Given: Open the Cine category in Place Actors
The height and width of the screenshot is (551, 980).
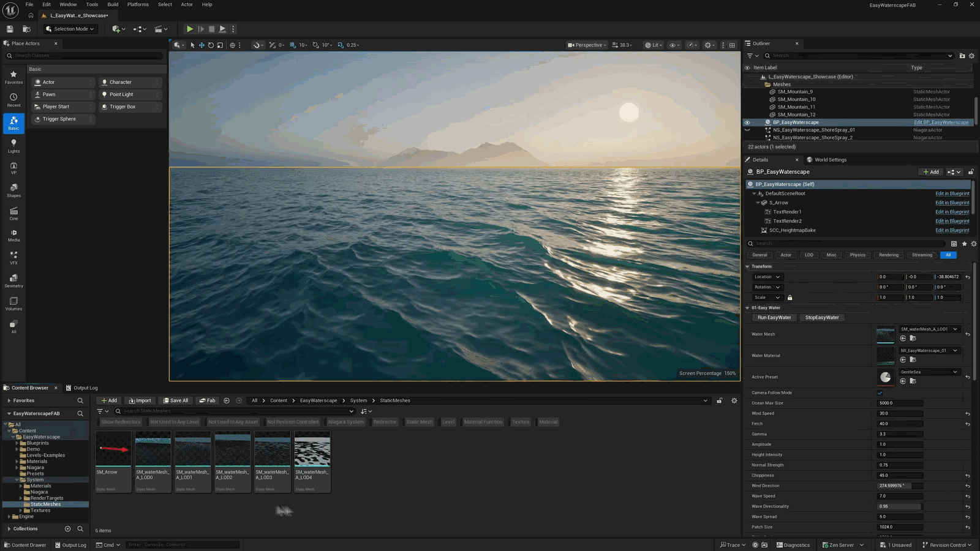Looking at the screenshot, I should [13, 213].
